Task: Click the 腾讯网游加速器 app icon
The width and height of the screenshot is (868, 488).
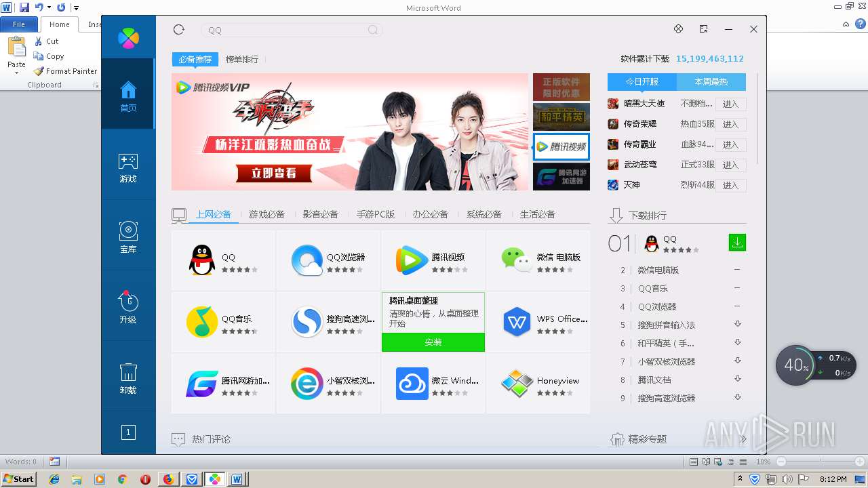Action: [x=201, y=384]
